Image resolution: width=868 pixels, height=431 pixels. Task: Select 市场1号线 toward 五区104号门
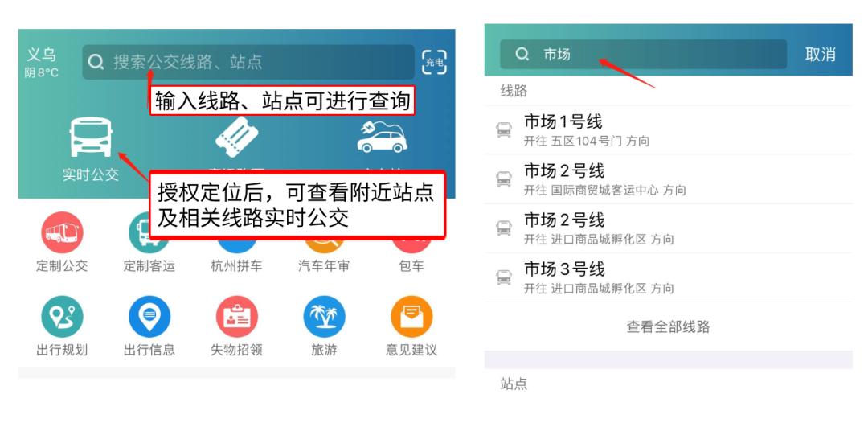[668, 130]
